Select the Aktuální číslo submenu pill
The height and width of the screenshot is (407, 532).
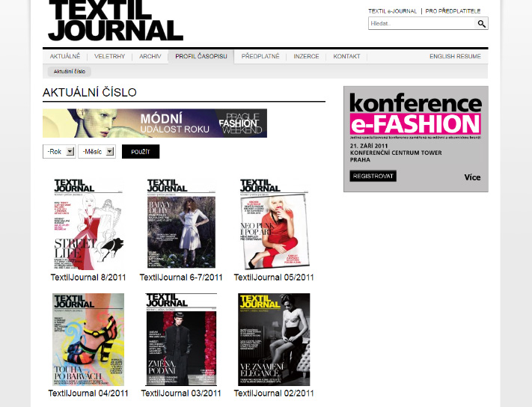tap(70, 72)
